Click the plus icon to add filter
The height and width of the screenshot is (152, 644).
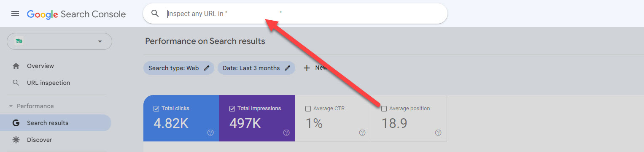[x=307, y=68]
